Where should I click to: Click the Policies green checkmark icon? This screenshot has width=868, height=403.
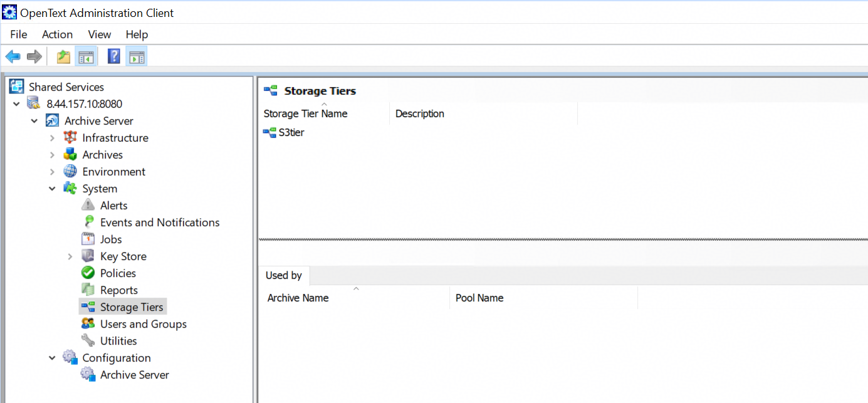[x=88, y=273]
